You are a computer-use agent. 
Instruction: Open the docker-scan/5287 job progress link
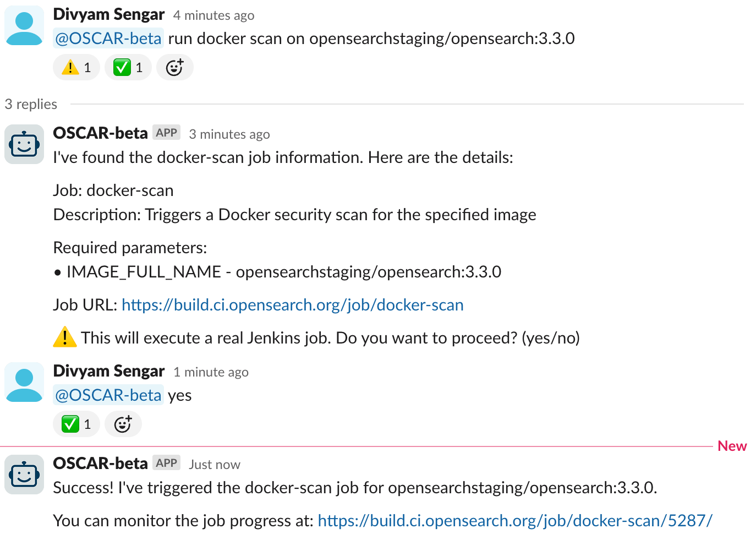click(515, 521)
